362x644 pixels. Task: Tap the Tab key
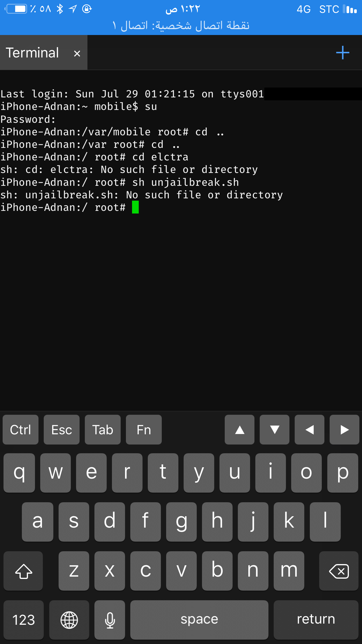pos(103,430)
